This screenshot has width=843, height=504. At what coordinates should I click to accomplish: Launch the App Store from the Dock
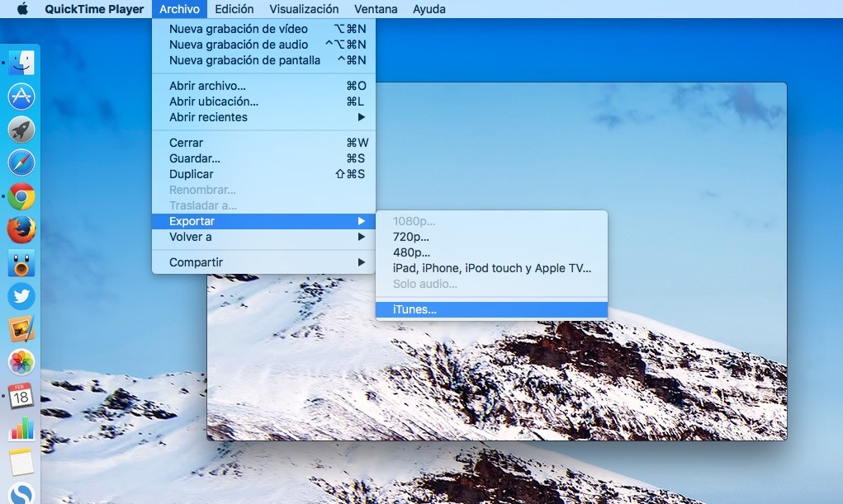(21, 97)
